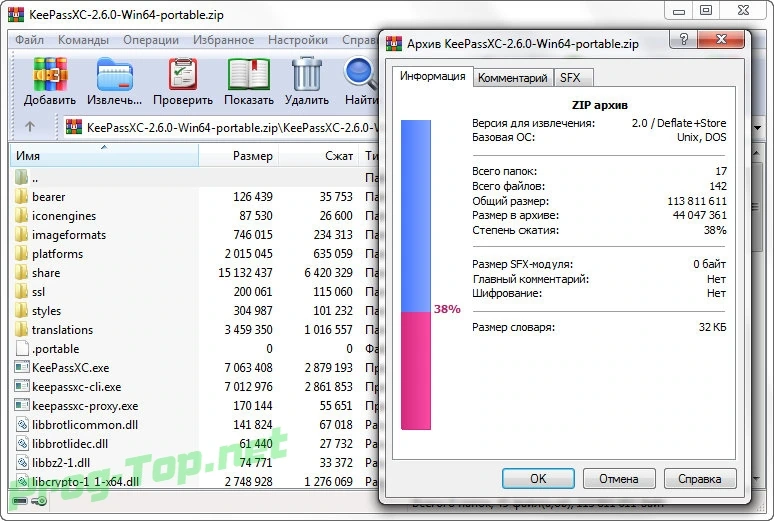Open the Настройки menu

pos(298,40)
